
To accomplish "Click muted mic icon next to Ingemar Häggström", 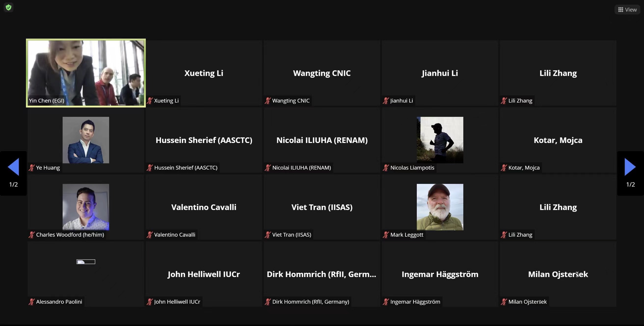I will [x=386, y=302].
